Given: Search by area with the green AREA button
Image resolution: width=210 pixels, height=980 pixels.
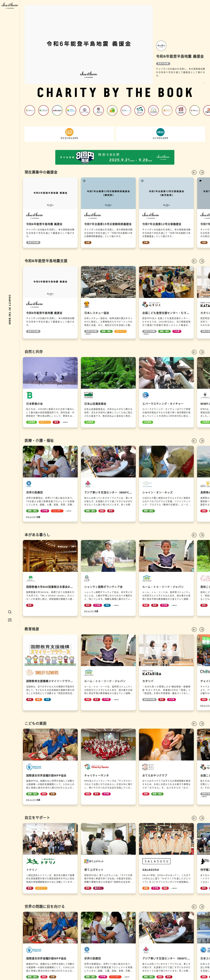Looking at the screenshot, I should coord(160,134).
